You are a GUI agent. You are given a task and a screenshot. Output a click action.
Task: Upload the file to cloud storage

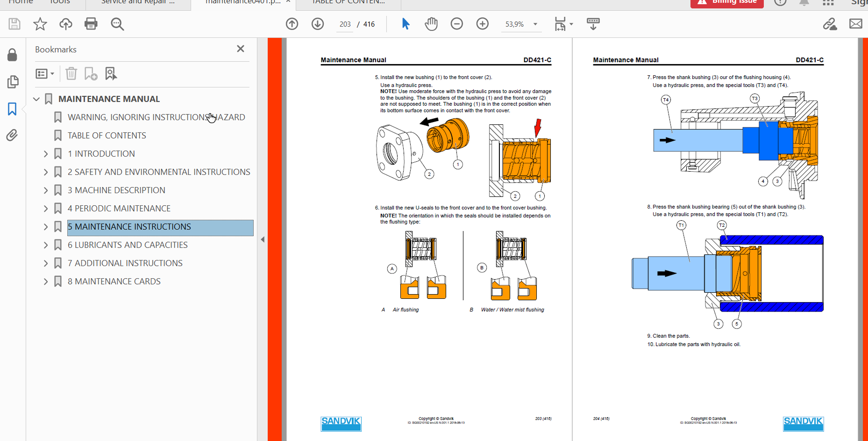(x=66, y=24)
